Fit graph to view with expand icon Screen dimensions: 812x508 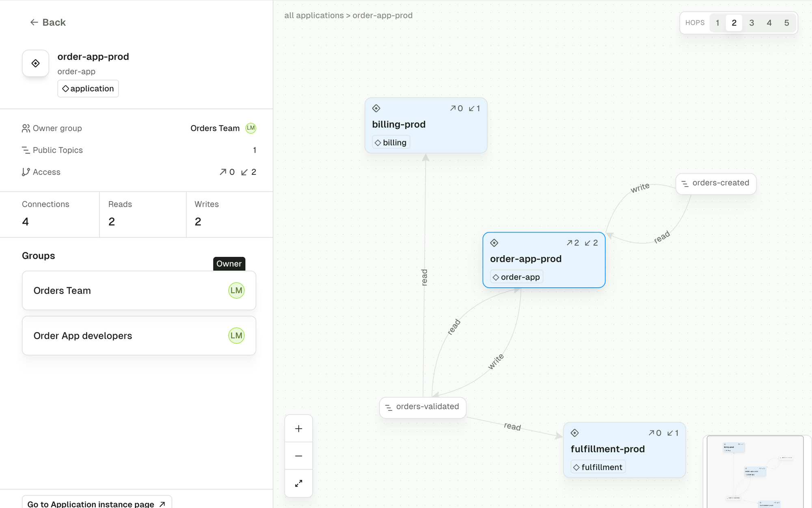[299, 483]
